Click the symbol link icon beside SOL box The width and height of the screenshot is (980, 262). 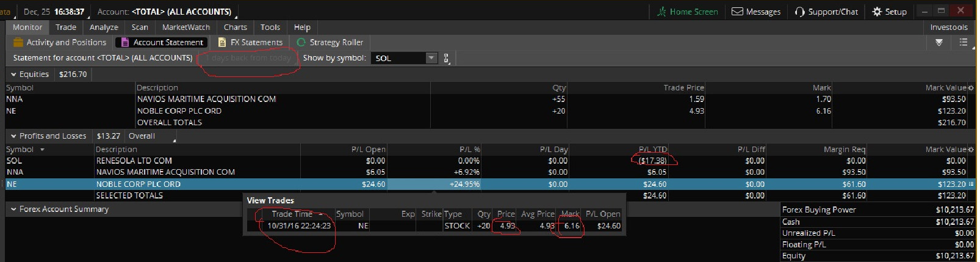pyautogui.click(x=447, y=58)
